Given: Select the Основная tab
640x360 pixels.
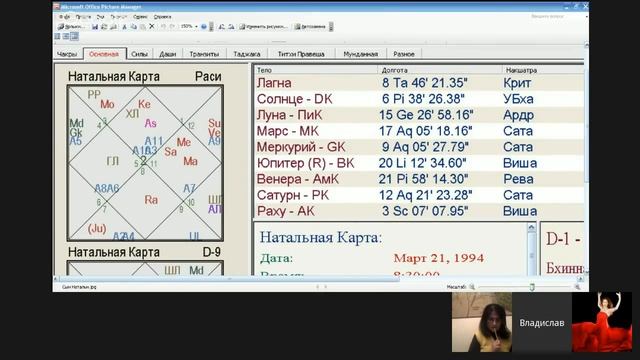Looking at the screenshot, I should coord(104,54).
